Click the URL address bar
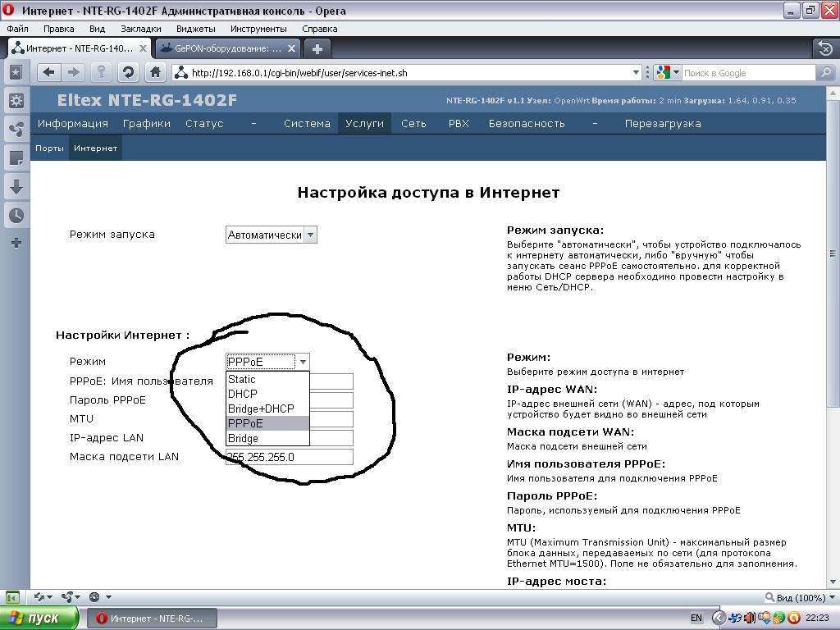 pyautogui.click(x=407, y=72)
